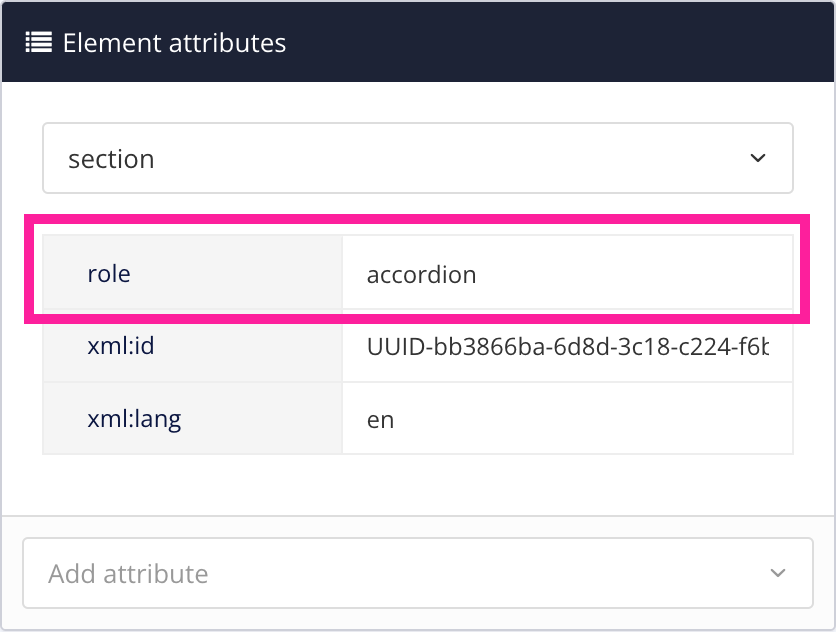Edit the en value of xml:lang
Viewport: 836px width, 632px height.
coord(567,419)
